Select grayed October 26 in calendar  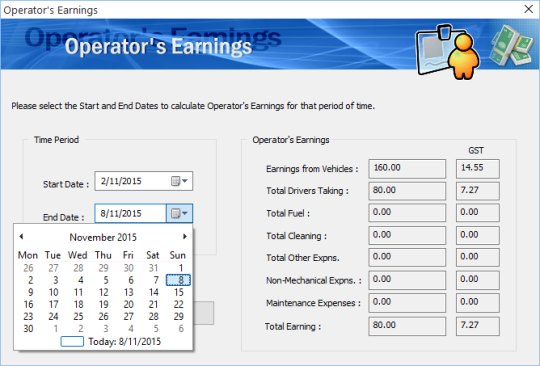28,268
